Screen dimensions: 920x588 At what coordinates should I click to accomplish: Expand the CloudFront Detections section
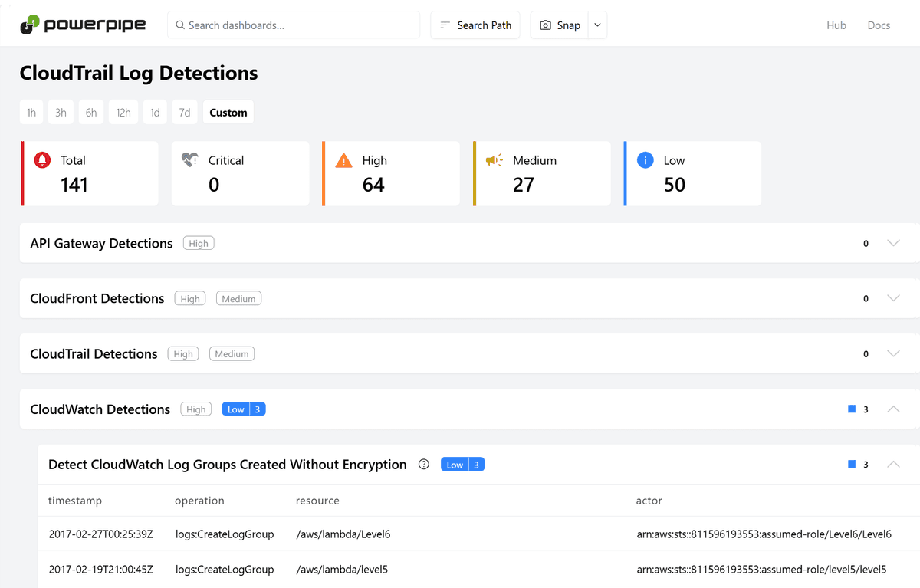(893, 298)
